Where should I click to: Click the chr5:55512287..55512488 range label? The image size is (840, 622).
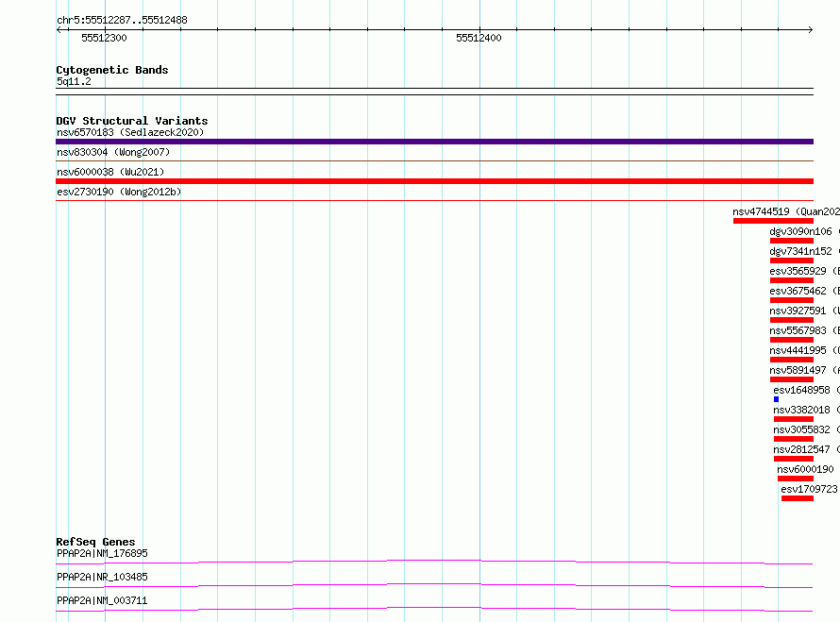point(122,21)
